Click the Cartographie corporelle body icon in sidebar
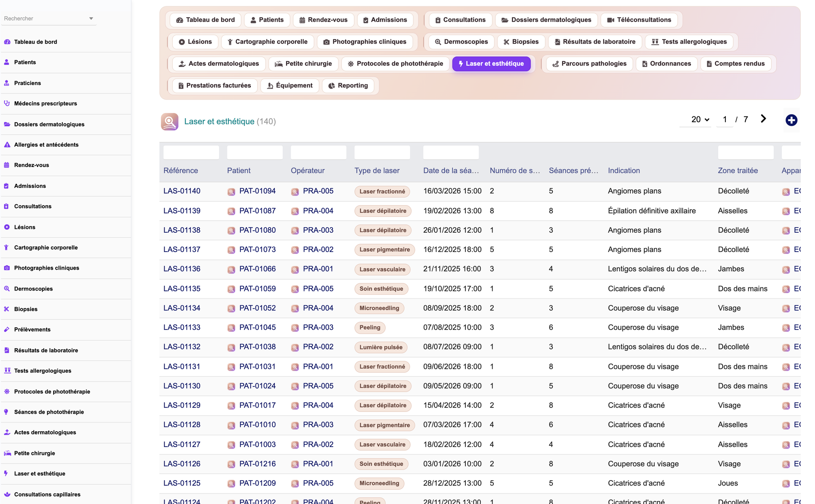 point(7,247)
